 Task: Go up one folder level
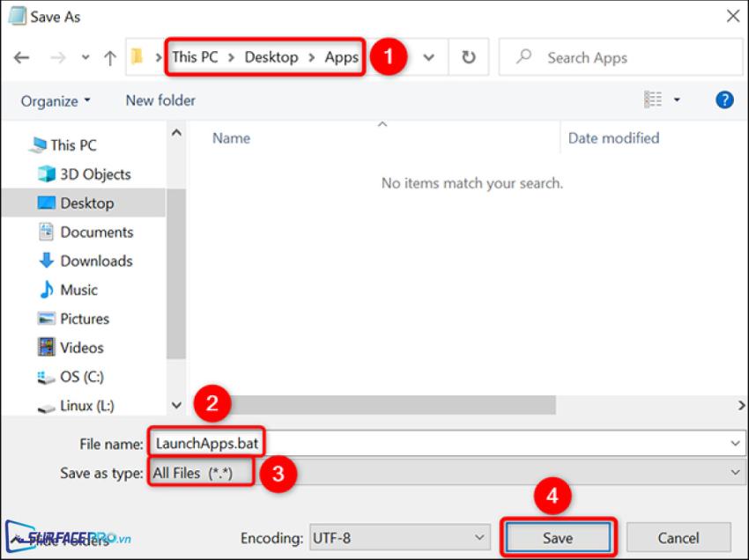coord(110,58)
